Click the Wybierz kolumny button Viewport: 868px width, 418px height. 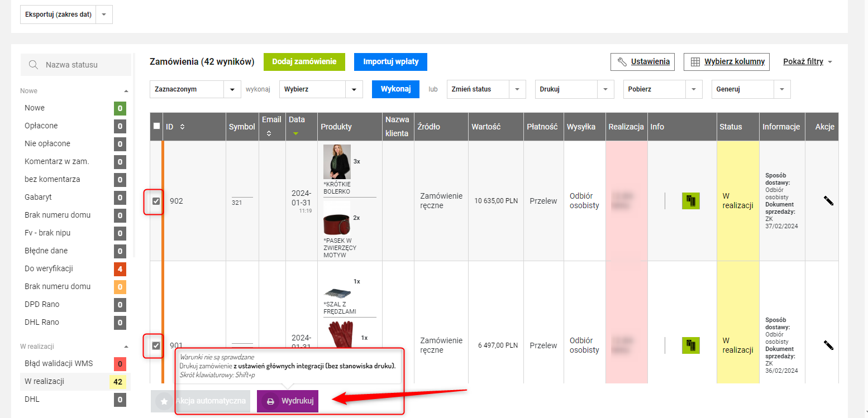[727, 62]
